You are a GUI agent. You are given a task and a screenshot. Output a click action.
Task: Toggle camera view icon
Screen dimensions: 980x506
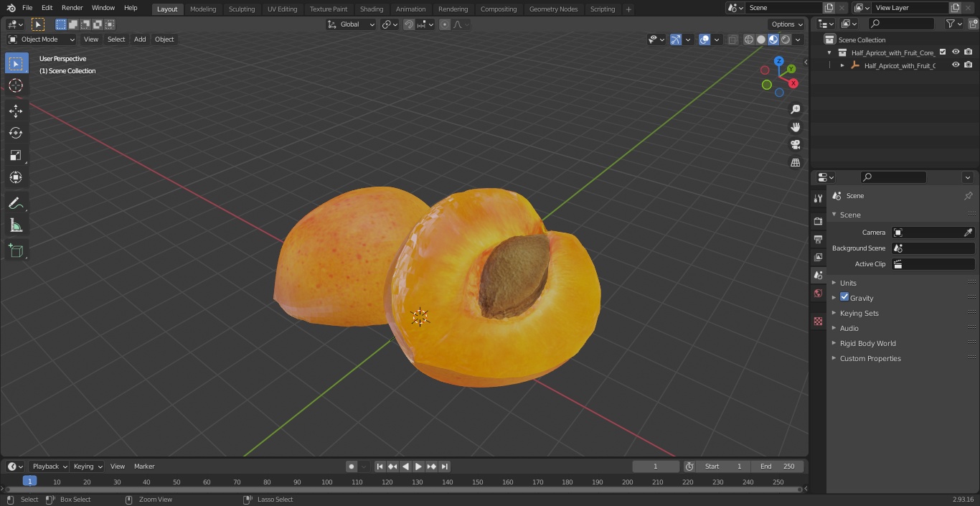(795, 144)
